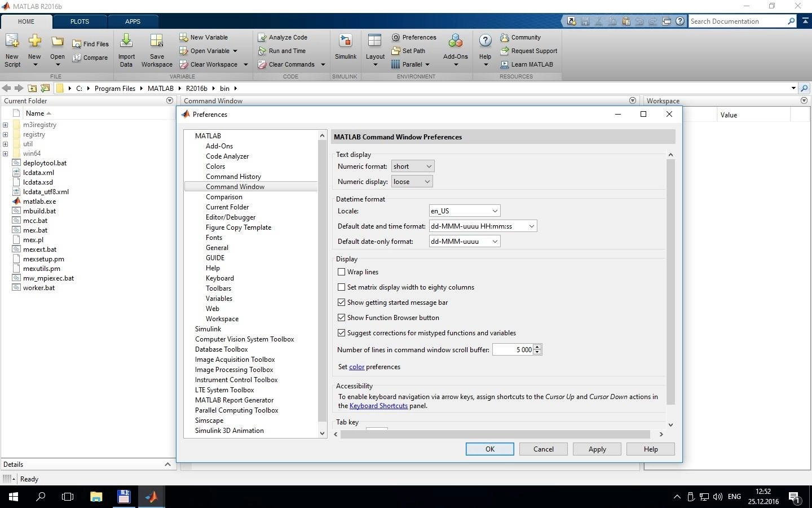Open the Keyboard Shortcuts panel link
Image resolution: width=812 pixels, height=508 pixels.
coord(378,406)
